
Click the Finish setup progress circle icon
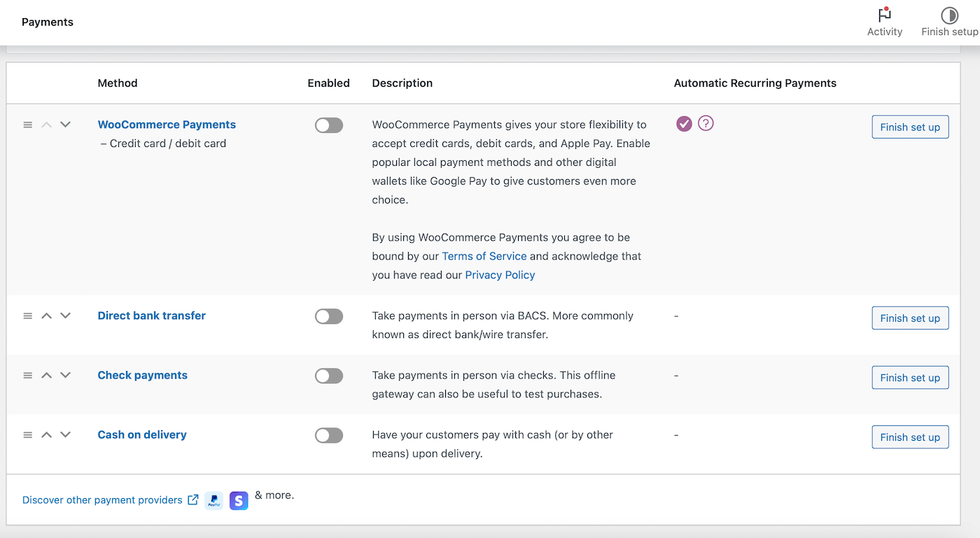click(x=949, y=15)
